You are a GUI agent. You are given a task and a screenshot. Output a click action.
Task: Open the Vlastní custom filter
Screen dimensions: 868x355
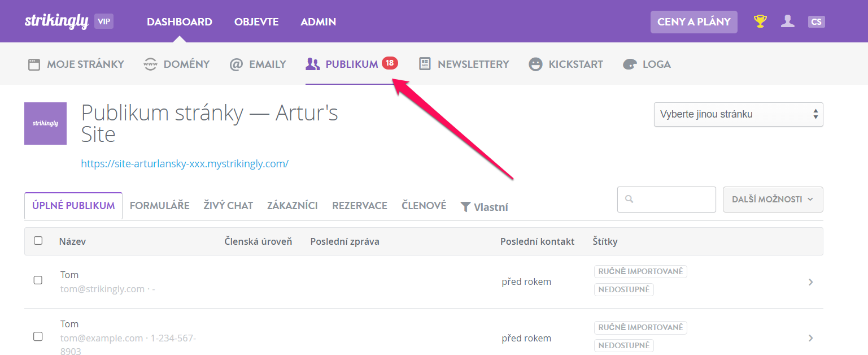click(485, 207)
